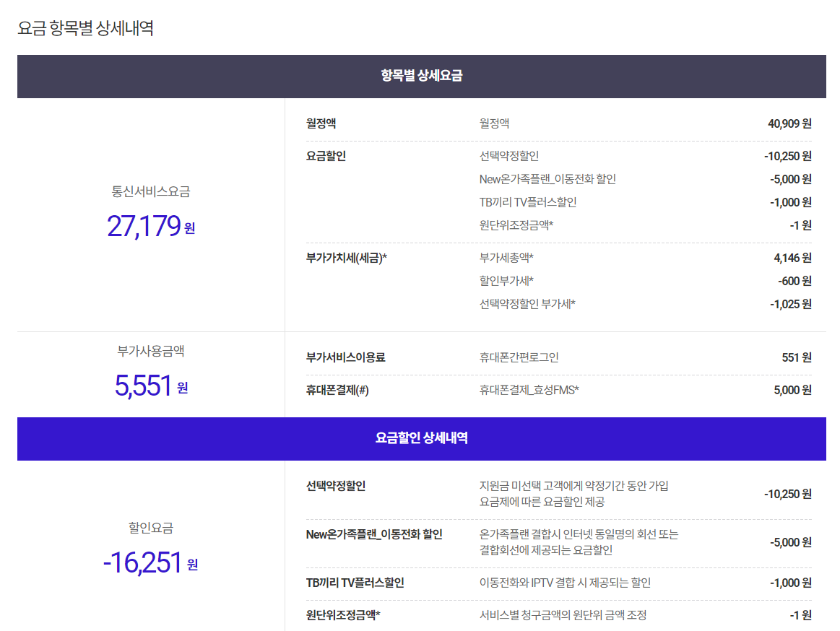This screenshot has height=631, width=840.
Task: Click the 40,909 원 월정액 amount
Action: [789, 123]
